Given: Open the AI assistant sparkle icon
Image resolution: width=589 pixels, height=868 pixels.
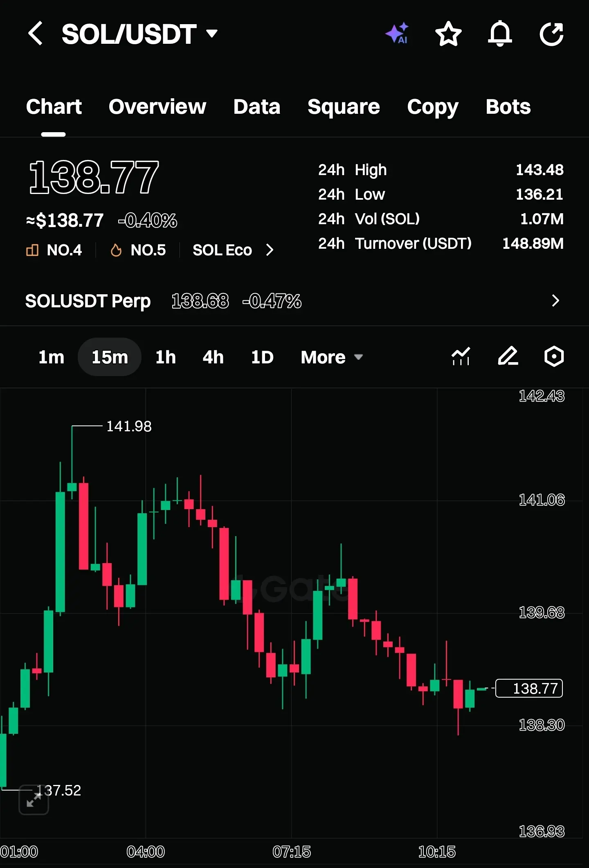Looking at the screenshot, I should pos(397,33).
